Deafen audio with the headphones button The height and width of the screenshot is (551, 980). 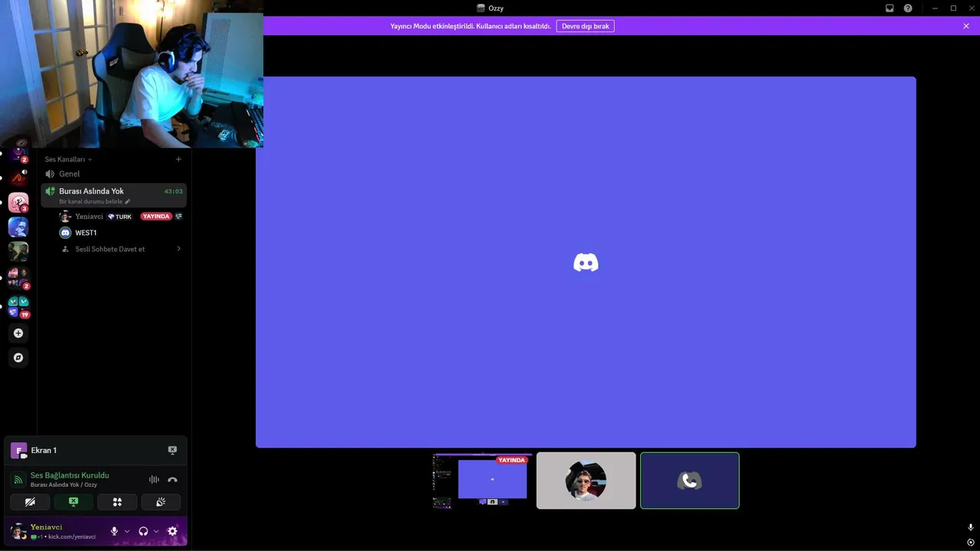point(143,531)
